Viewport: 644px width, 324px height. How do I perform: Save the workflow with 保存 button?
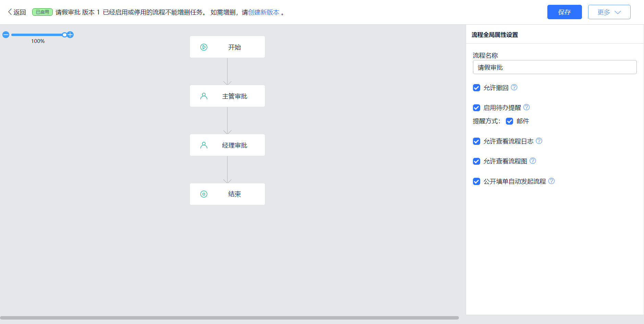(564, 12)
